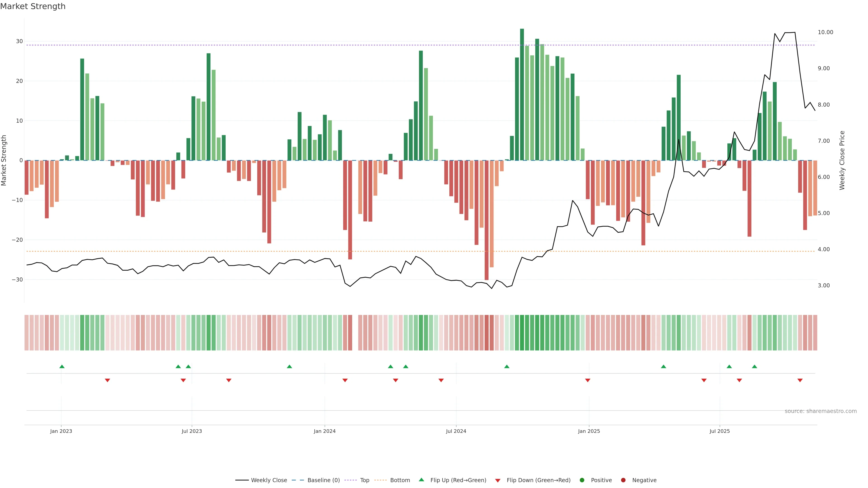Click the Jan 2025 x-axis label
This screenshot has width=868, height=488.
589,431
